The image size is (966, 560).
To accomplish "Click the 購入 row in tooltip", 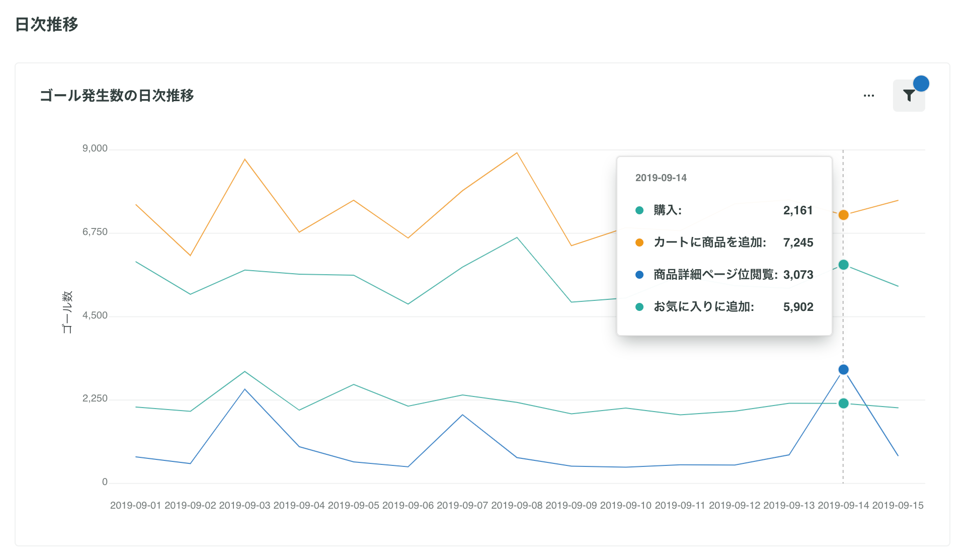I will point(724,210).
